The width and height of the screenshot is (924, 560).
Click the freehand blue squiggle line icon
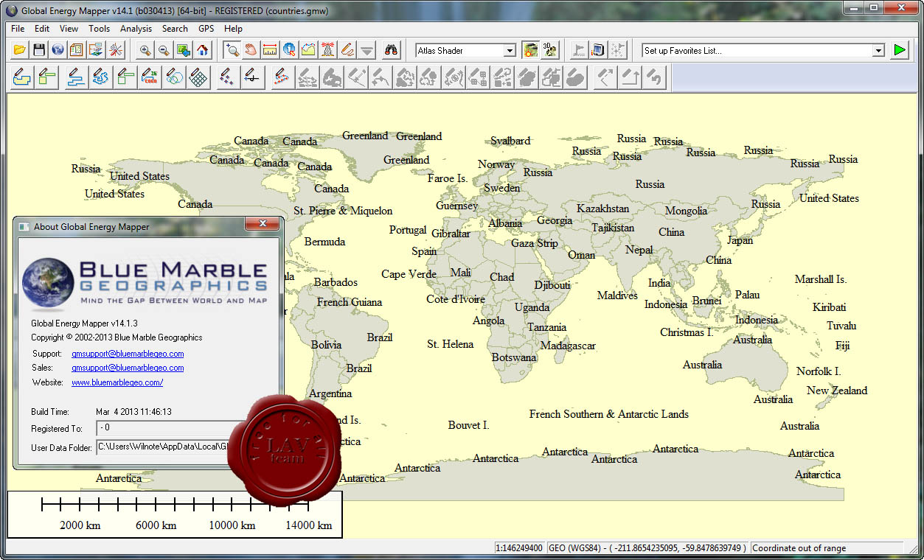(100, 77)
